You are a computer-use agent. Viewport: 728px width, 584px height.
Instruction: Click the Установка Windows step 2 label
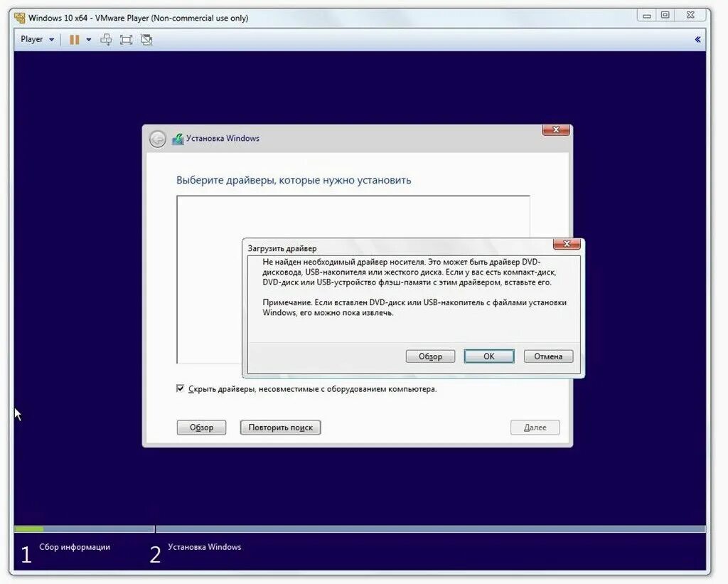click(204, 547)
